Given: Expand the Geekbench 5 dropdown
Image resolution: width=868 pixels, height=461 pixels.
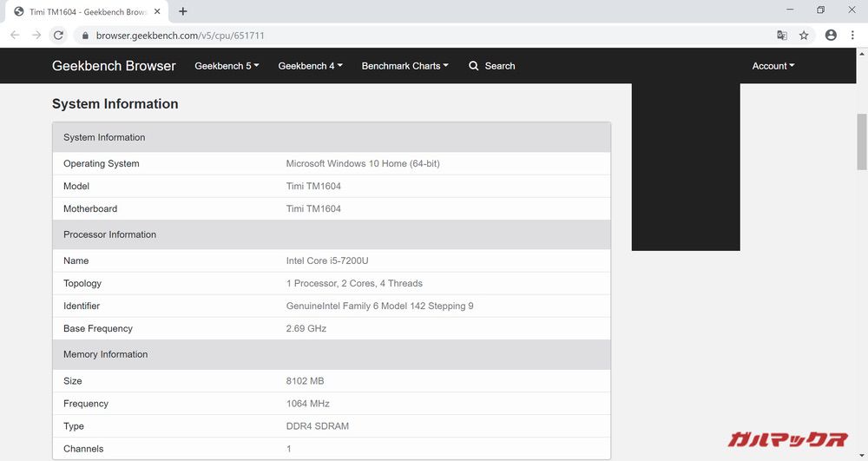Looking at the screenshot, I should click(227, 66).
